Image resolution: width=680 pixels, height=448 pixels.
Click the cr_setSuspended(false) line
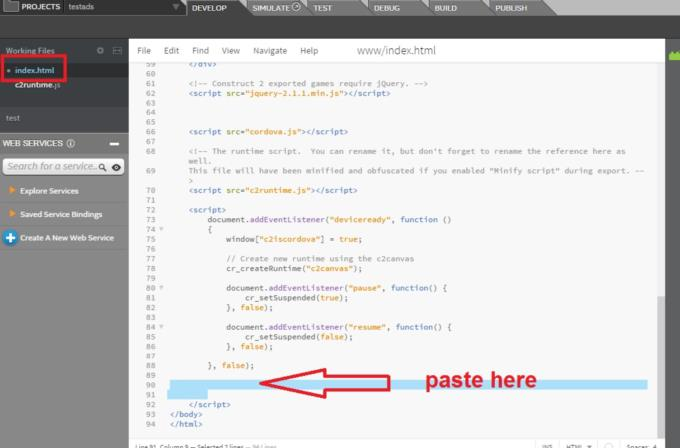298,337
